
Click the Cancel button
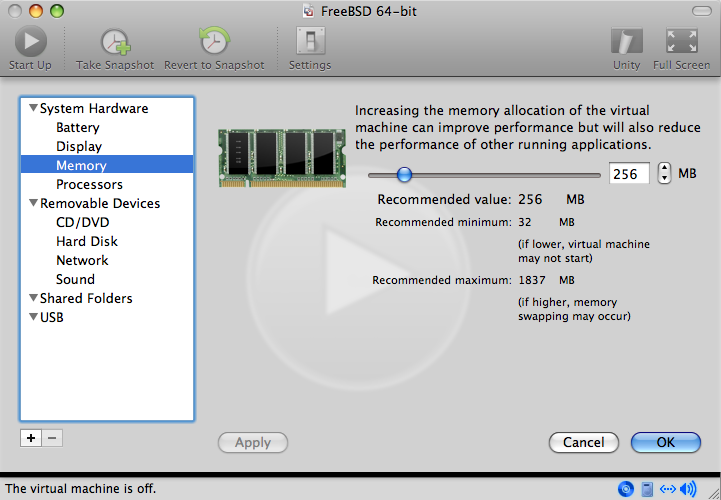[x=583, y=442]
